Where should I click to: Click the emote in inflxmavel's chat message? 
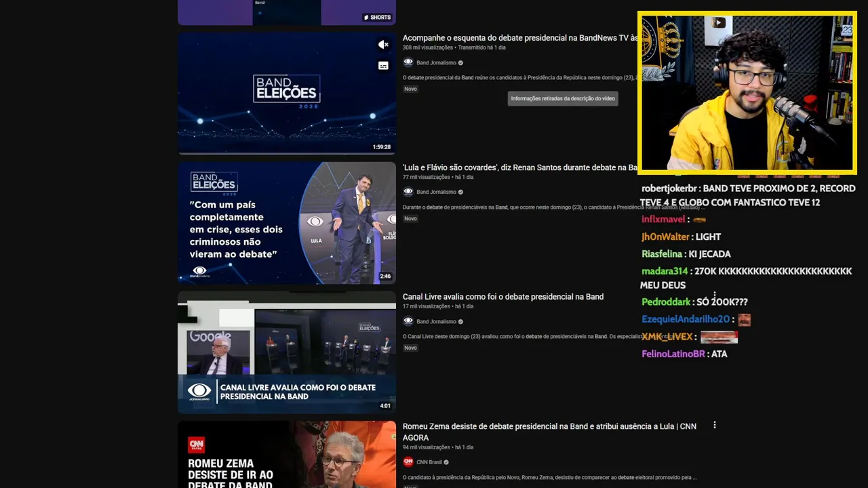point(699,220)
